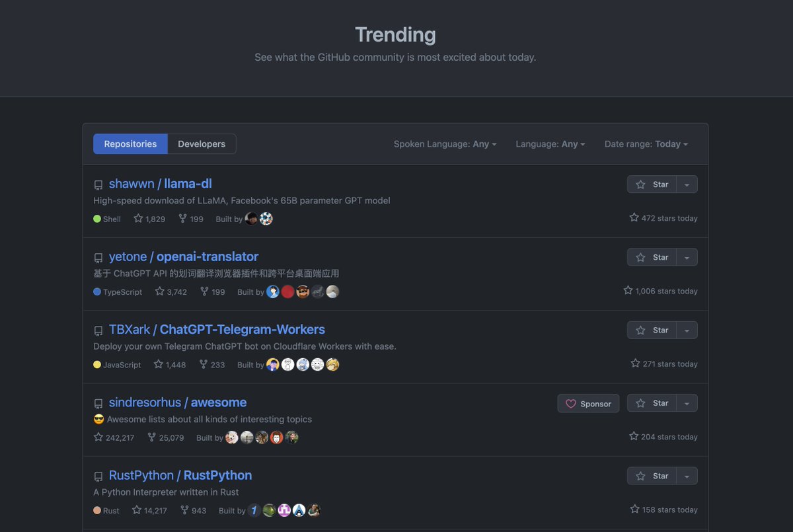
Task: Star the RustPython repository
Action: click(652, 476)
